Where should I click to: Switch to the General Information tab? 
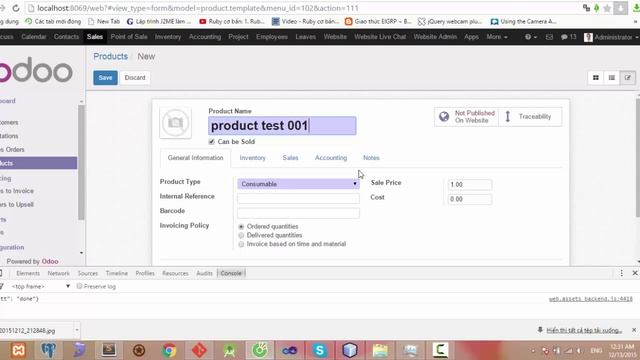coord(196,158)
